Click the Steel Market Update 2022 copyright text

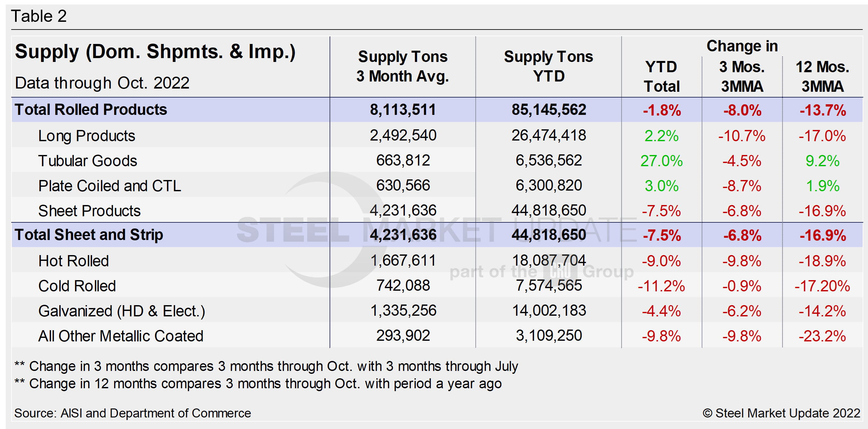[x=782, y=412]
